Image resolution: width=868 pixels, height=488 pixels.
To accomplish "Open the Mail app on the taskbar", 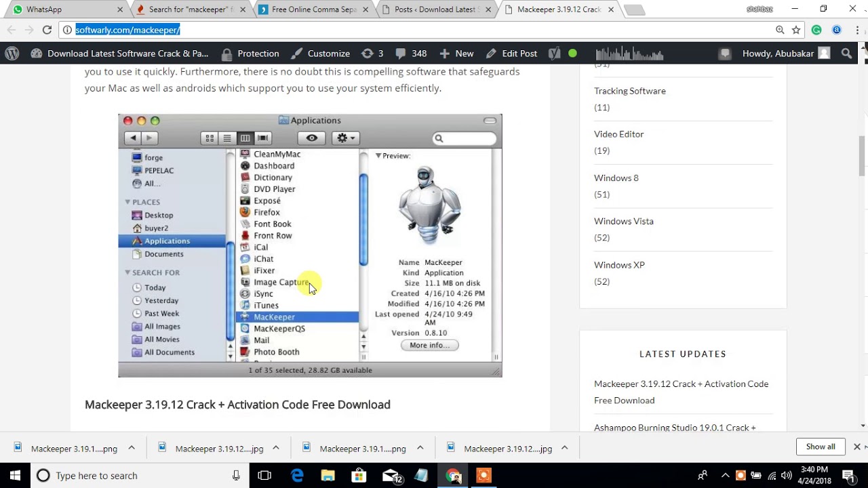I will click(391, 475).
